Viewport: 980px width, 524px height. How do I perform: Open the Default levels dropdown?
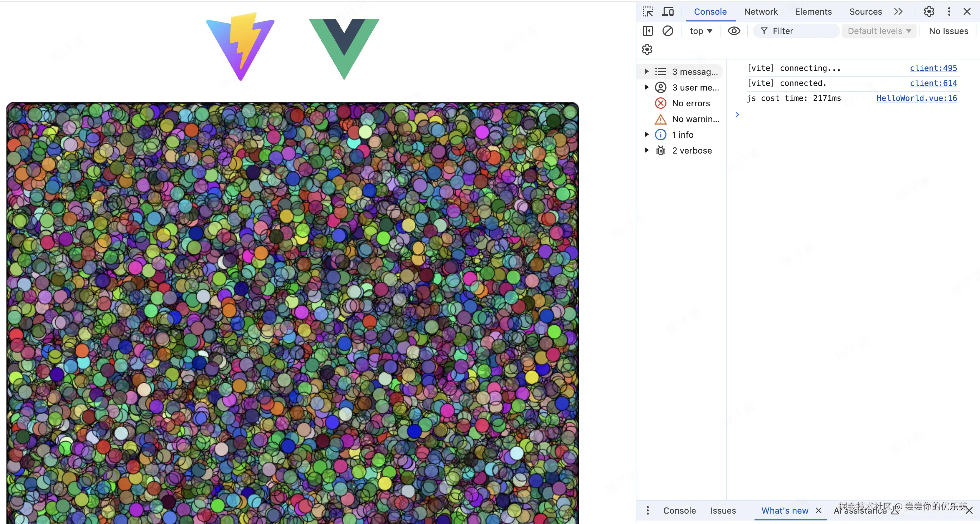[879, 31]
